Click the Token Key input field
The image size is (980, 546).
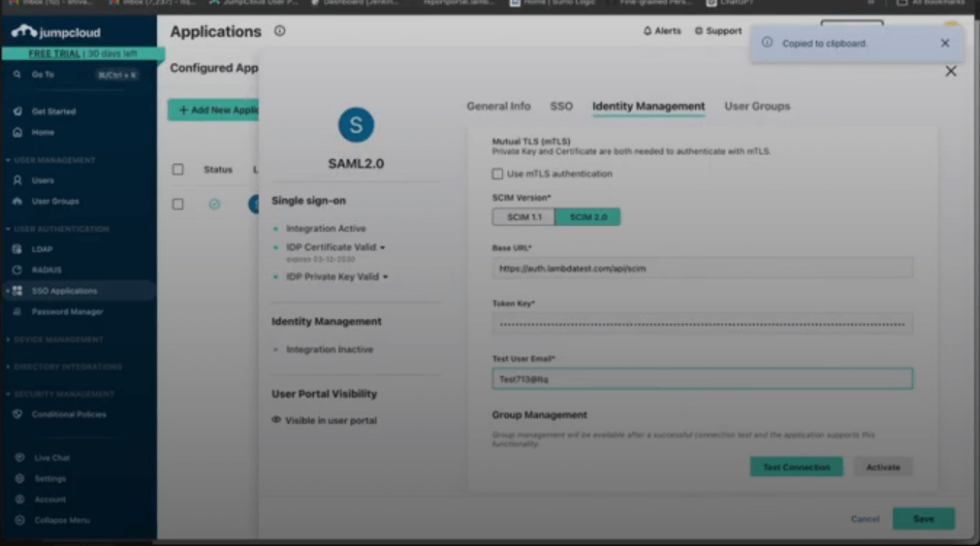(x=702, y=324)
